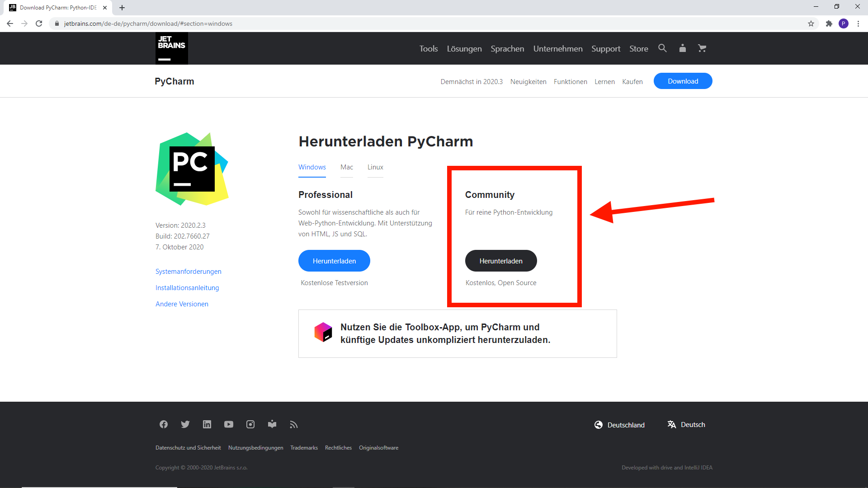
Task: Open the JetBrains blog footer icon
Action: point(272,424)
